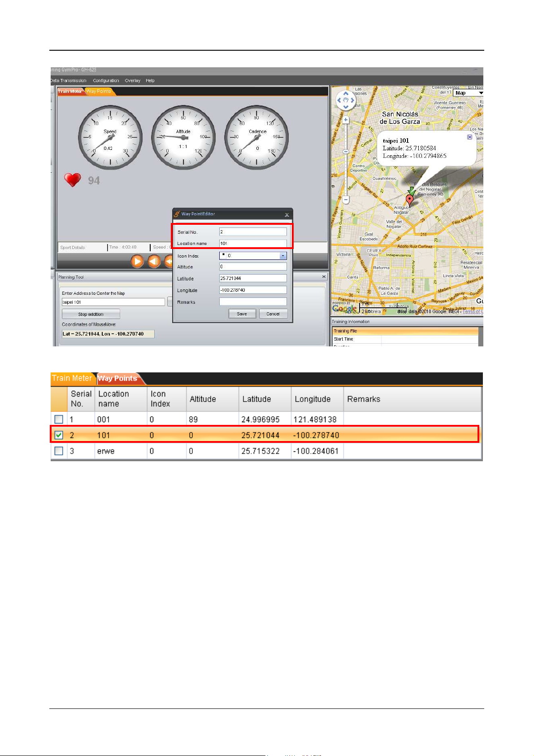Pan the map right with arrow

point(352,100)
